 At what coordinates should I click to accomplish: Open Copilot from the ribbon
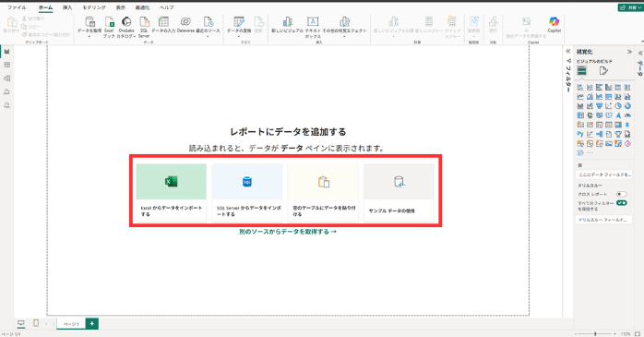(555, 25)
